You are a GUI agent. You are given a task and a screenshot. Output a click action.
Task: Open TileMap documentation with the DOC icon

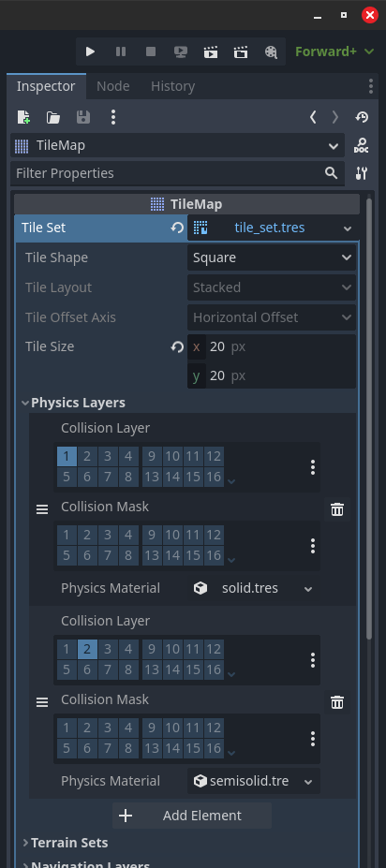(x=362, y=145)
